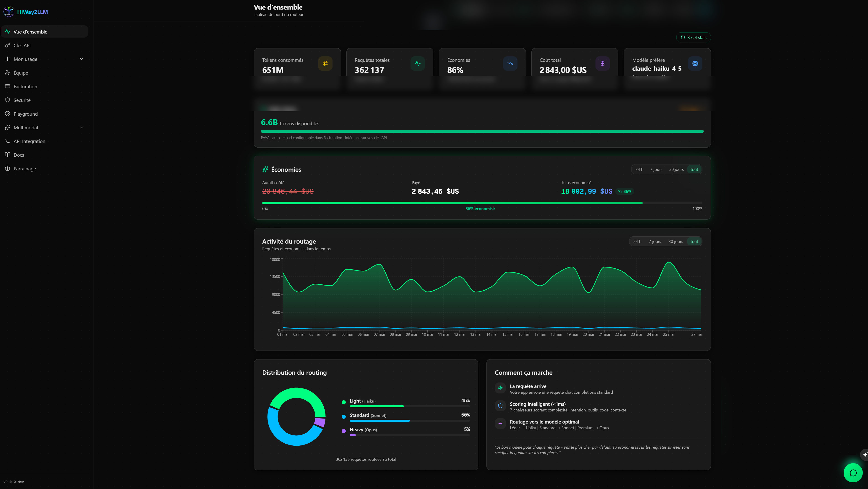Launch the Playground
This screenshot has width=868, height=489.
coord(44,114)
